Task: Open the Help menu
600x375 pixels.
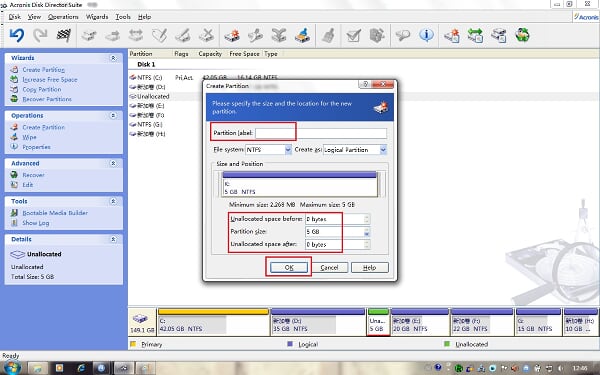Action: coord(144,17)
